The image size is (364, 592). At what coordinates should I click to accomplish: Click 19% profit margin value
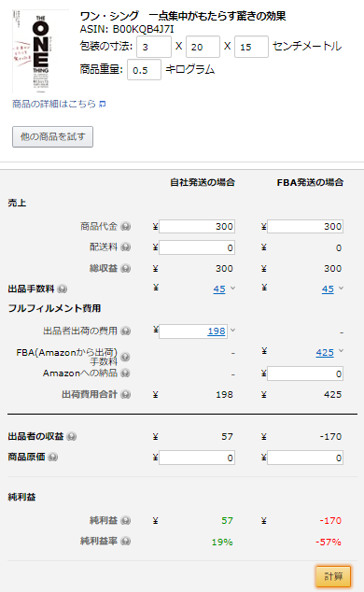(222, 543)
